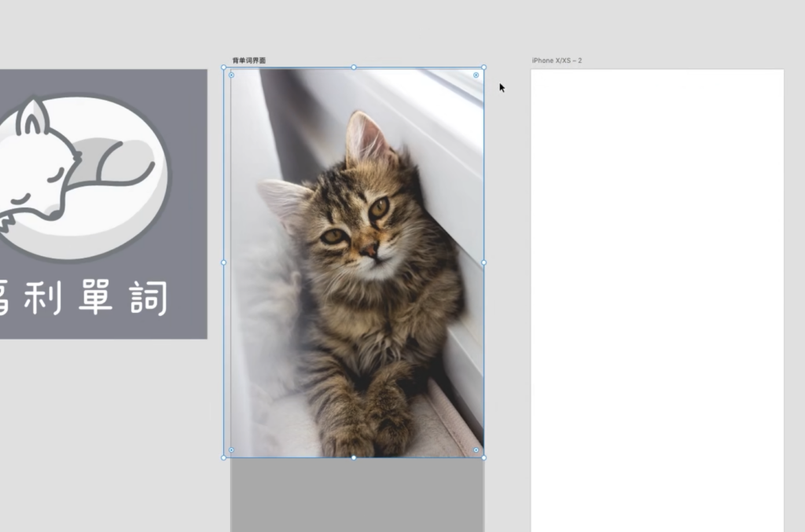The height and width of the screenshot is (532, 805).
Task: Click the top-right corner radius handle of the cat image
Action: coord(476,75)
